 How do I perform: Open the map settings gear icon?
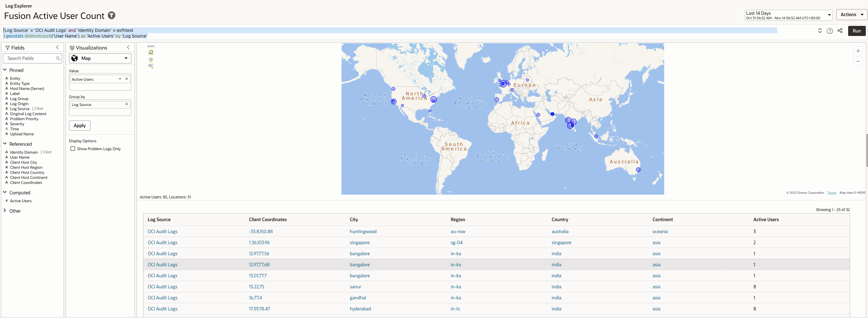[x=151, y=60]
